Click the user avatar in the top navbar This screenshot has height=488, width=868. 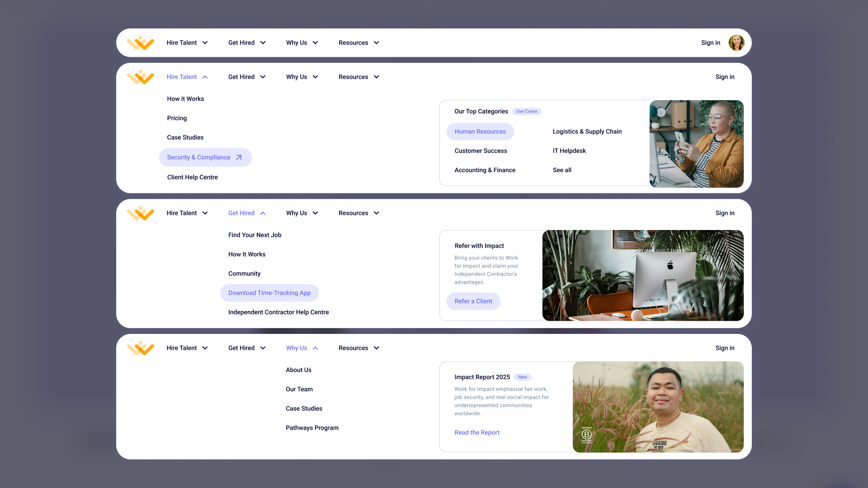click(736, 43)
